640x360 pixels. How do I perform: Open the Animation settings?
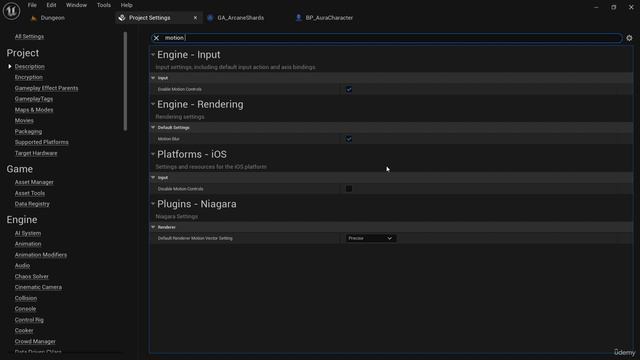[x=28, y=244]
